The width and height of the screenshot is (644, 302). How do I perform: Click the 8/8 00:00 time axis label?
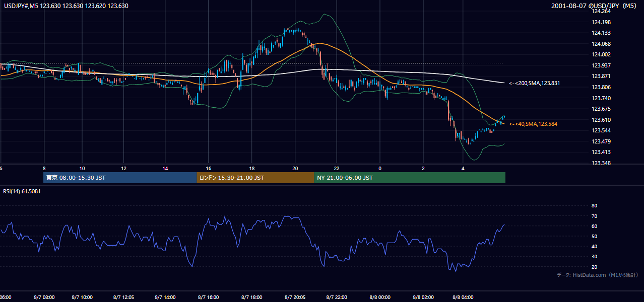379,297
